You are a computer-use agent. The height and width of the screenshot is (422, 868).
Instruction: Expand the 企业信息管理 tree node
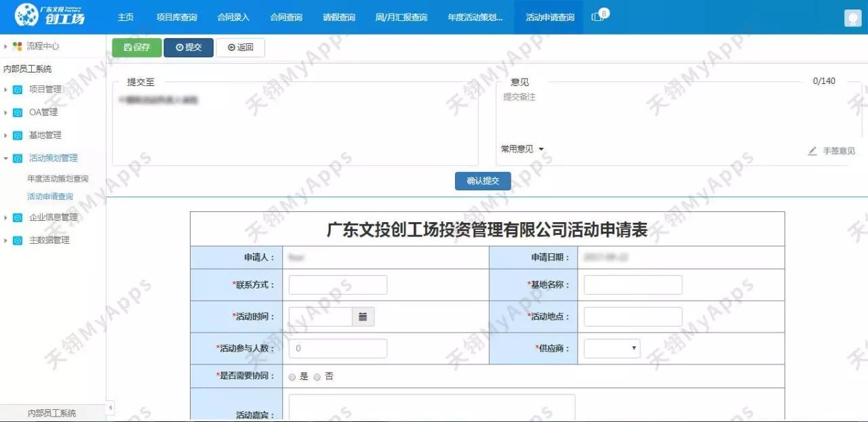(5, 217)
